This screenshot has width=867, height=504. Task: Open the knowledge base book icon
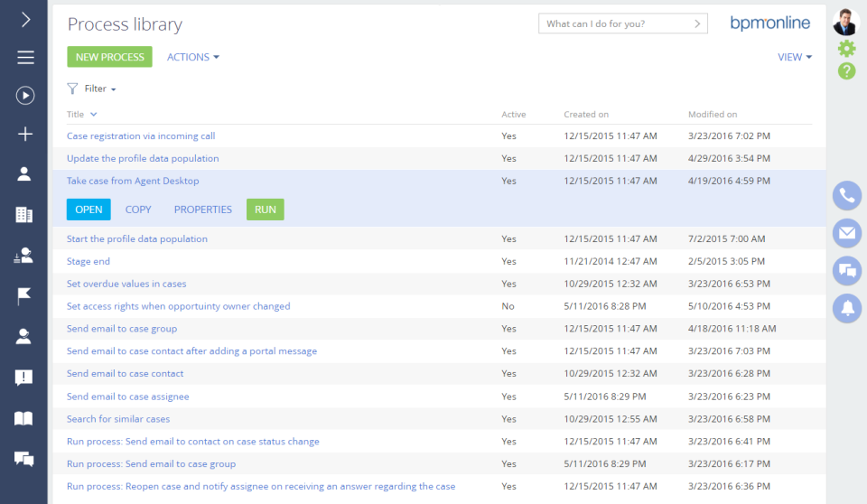click(x=24, y=418)
